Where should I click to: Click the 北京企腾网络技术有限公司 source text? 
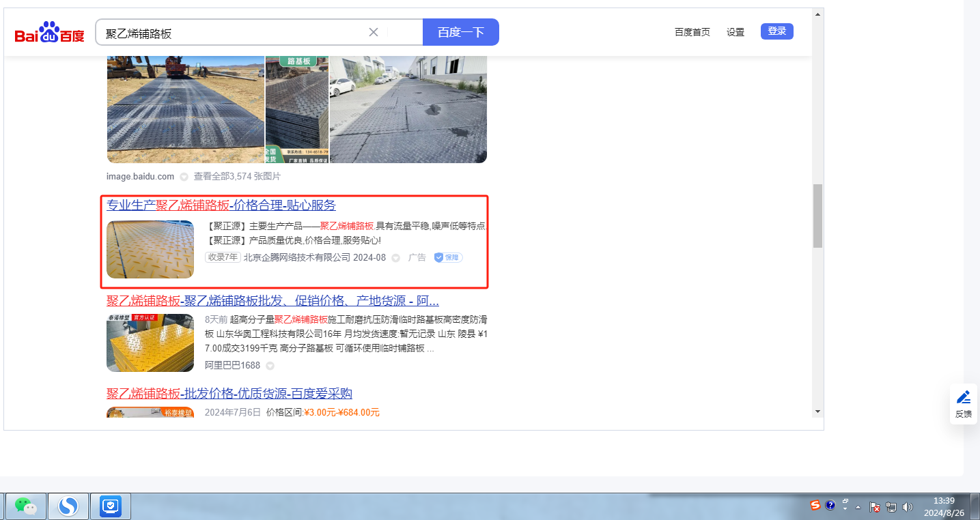click(x=297, y=257)
